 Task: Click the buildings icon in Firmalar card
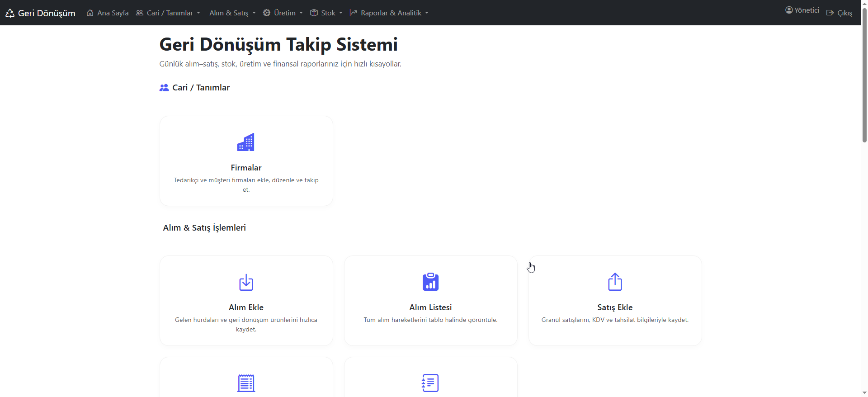(x=246, y=142)
